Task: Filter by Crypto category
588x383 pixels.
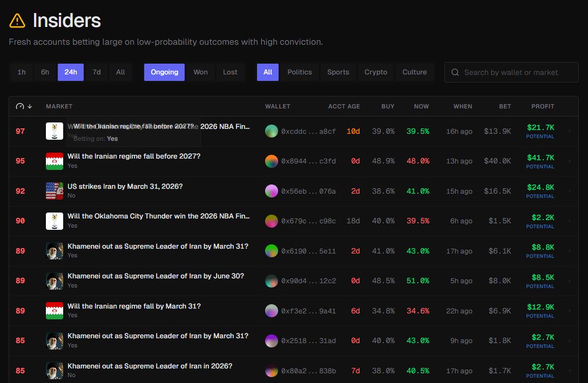Action: (376, 72)
